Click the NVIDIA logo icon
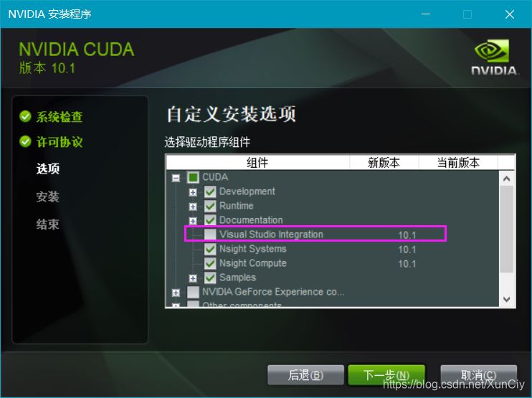 click(x=494, y=57)
